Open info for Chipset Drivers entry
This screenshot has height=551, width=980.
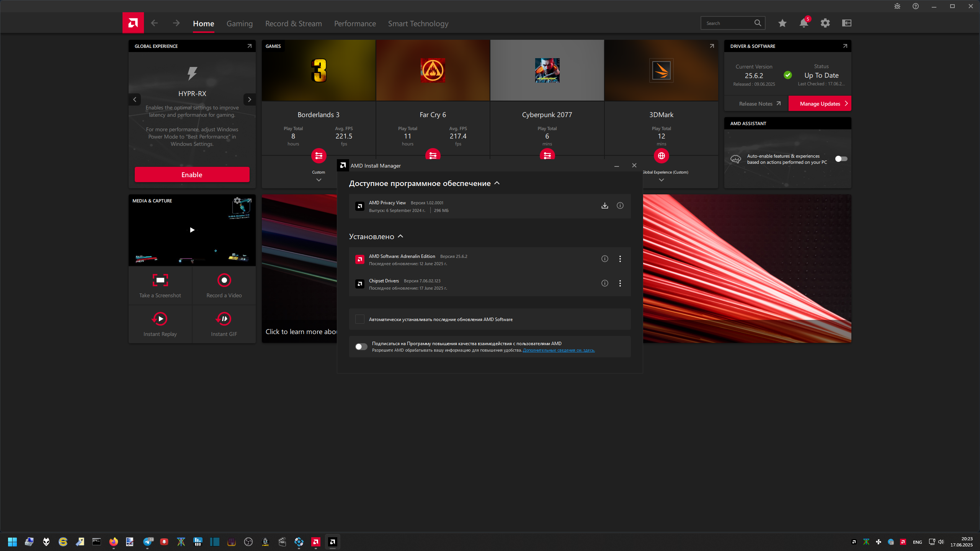pos(604,283)
